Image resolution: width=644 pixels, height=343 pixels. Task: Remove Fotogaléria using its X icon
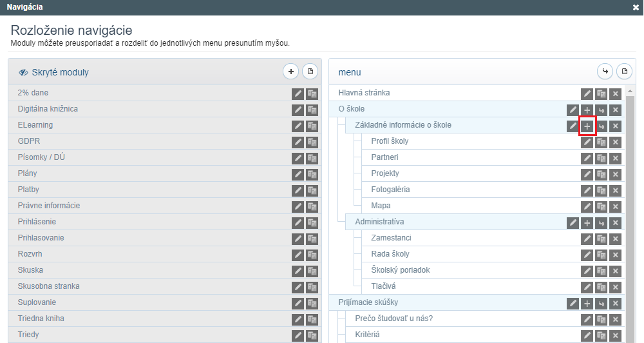click(x=615, y=190)
